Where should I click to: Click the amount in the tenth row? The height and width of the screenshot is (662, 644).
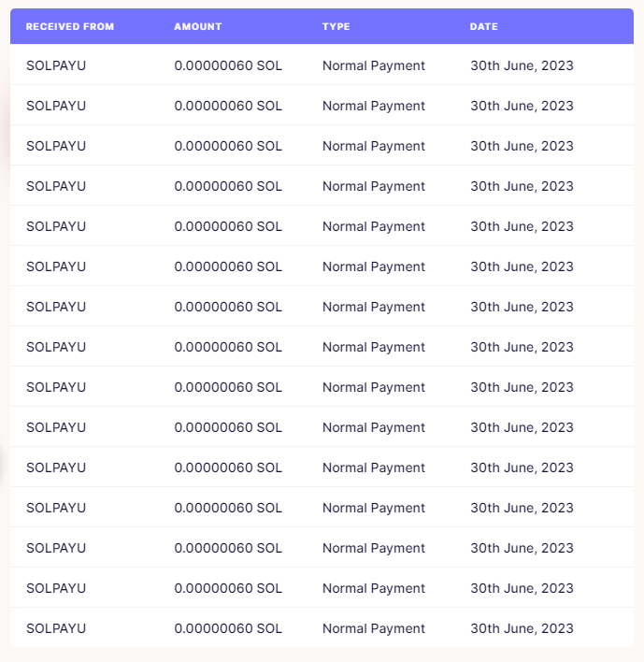point(228,427)
